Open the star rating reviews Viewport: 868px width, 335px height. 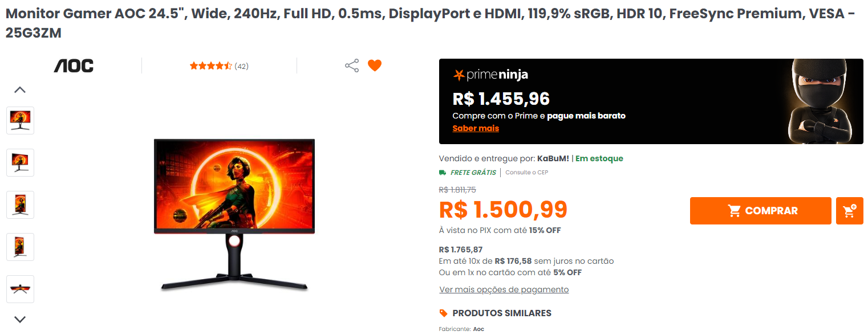pyautogui.click(x=210, y=66)
